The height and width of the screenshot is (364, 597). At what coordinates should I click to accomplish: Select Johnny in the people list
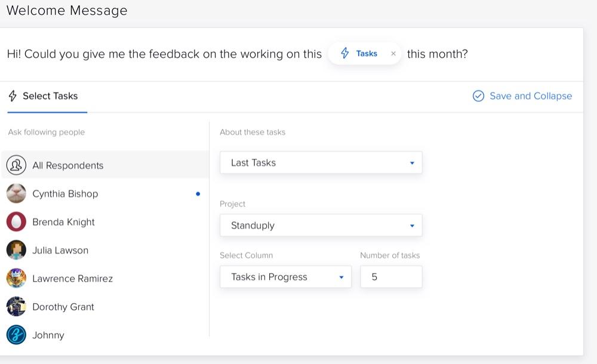pyautogui.click(x=105, y=335)
